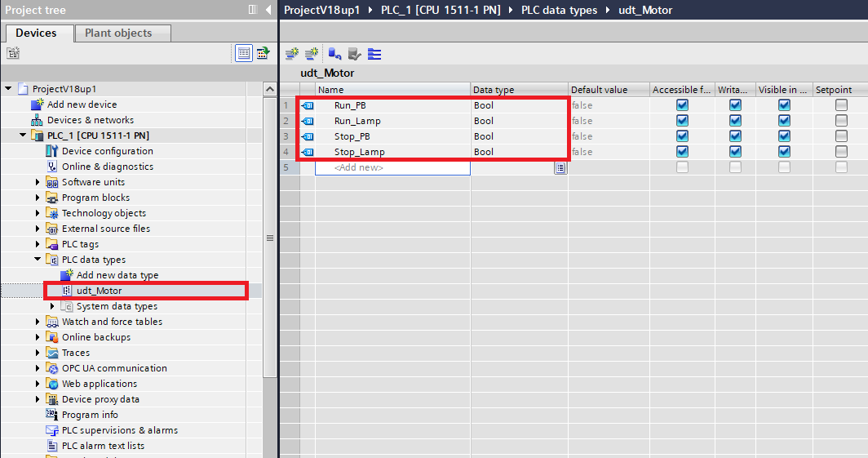Click the Setpoint column header
The width and height of the screenshot is (868, 458).
click(840, 90)
